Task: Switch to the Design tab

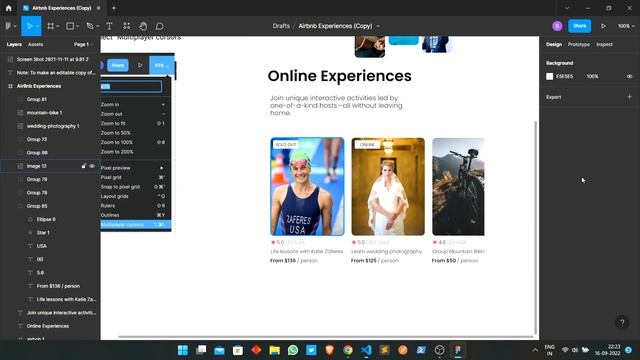Action: click(554, 44)
